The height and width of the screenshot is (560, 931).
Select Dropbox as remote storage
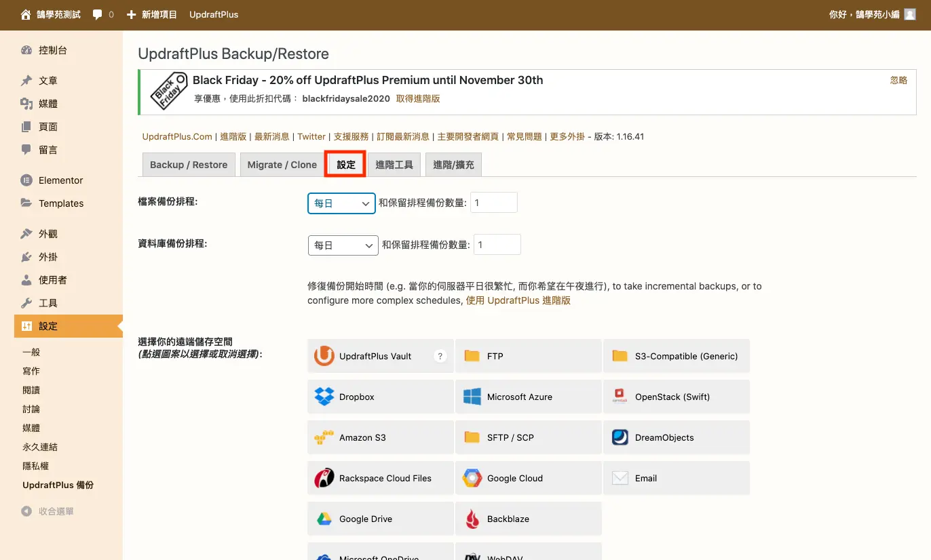(381, 397)
